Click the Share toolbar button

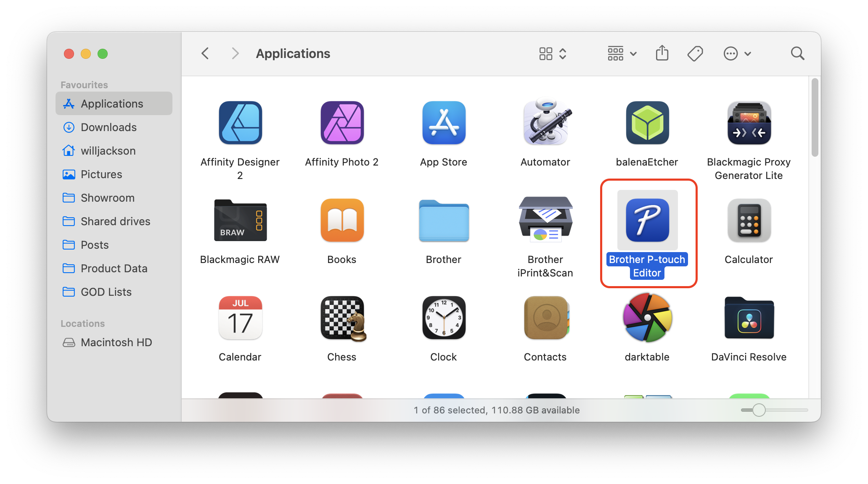click(x=662, y=53)
